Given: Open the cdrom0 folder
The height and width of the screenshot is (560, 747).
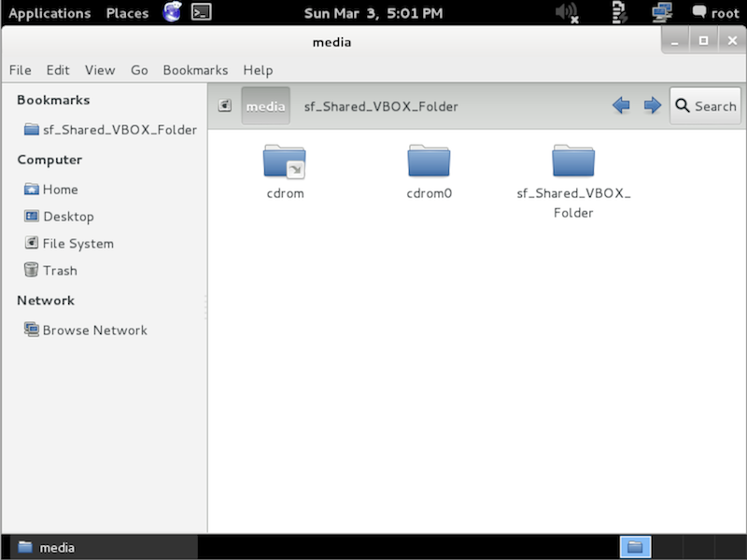Looking at the screenshot, I should point(429,163).
